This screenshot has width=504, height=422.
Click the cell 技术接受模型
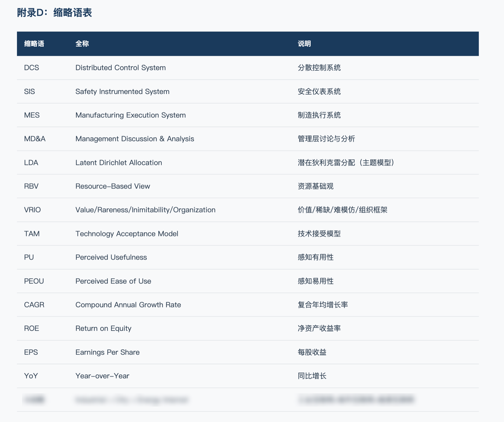pyautogui.click(x=319, y=234)
